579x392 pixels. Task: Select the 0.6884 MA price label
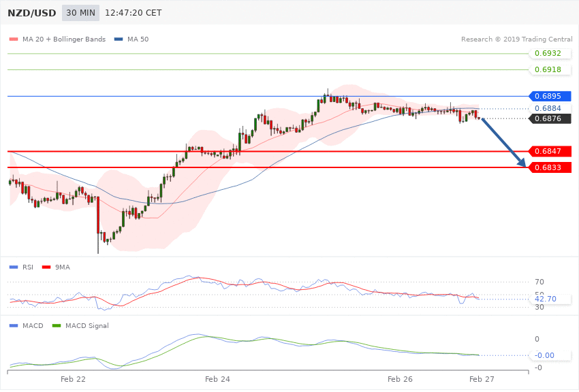(550, 108)
